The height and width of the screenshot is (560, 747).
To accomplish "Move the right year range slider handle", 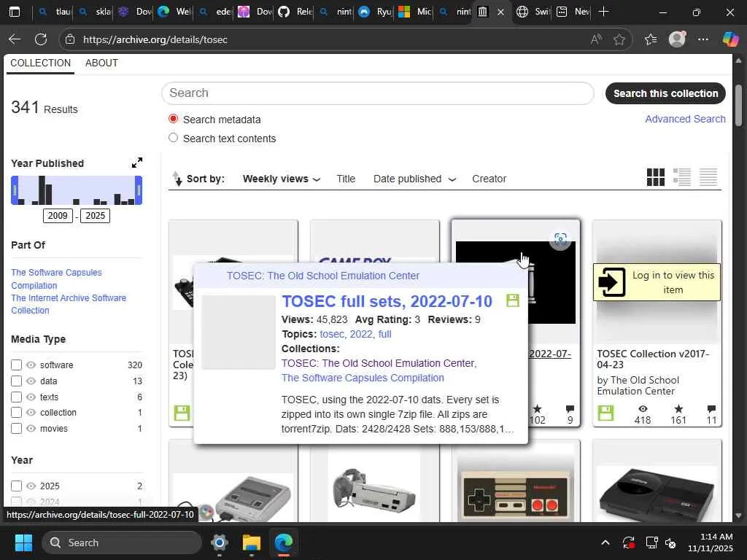I will click(139, 190).
